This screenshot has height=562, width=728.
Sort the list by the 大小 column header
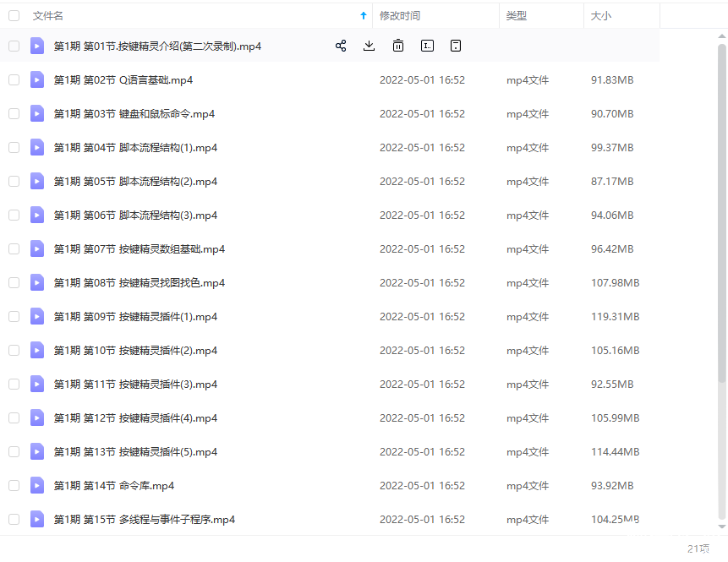601,16
